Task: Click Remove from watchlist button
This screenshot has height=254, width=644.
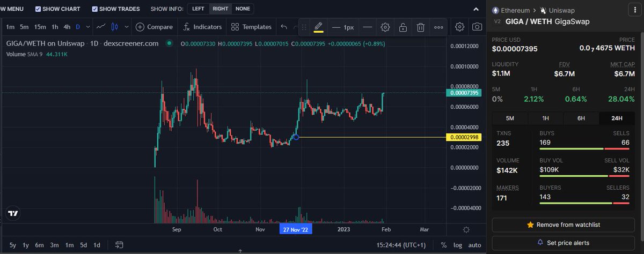Action: tap(564, 225)
